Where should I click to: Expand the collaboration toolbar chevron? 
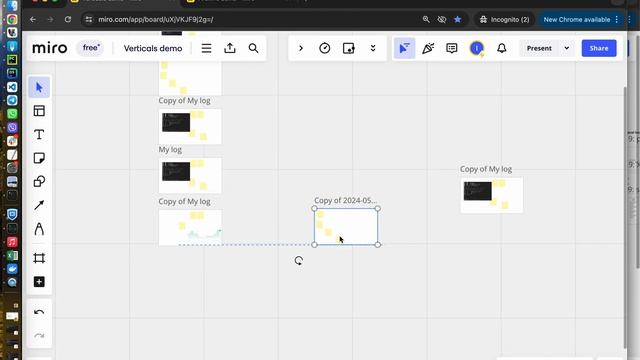(x=301, y=48)
